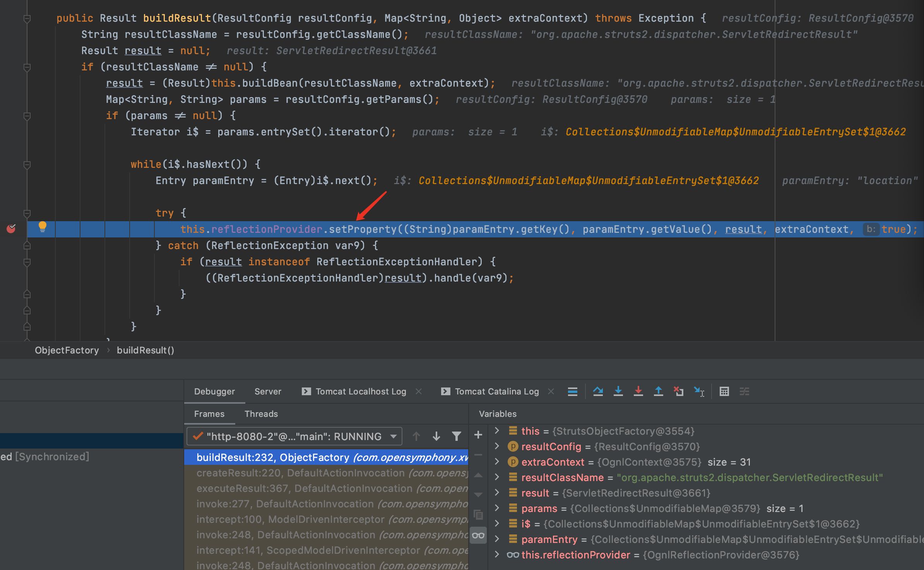924x570 pixels.
Task: Click the filter frames funnel icon
Action: pyautogui.click(x=457, y=436)
